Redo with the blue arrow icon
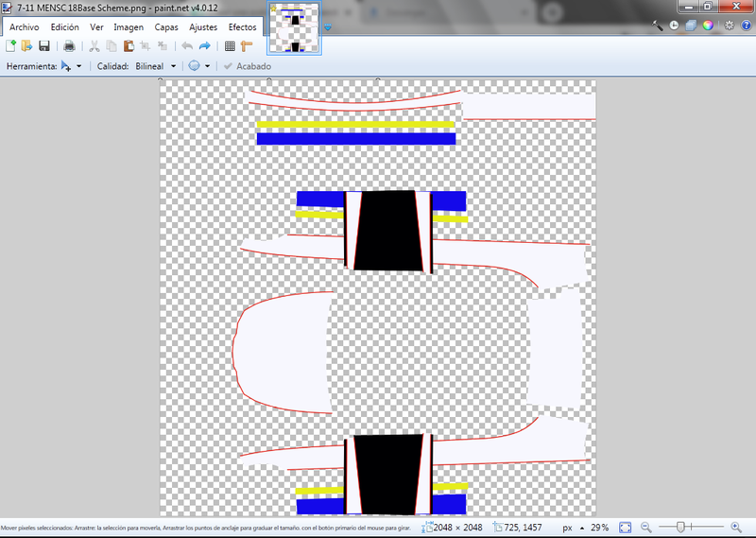This screenshot has height=538, width=756. click(x=204, y=45)
